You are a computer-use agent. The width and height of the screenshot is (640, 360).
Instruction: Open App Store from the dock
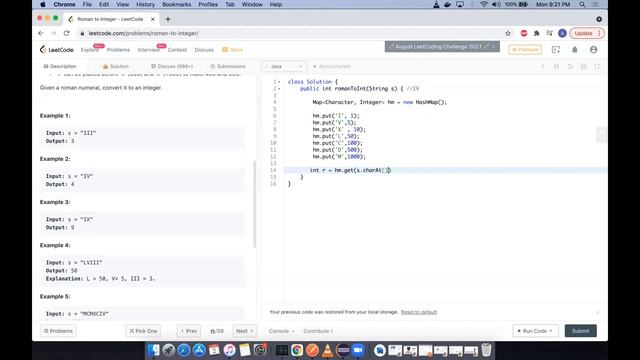[199, 350]
